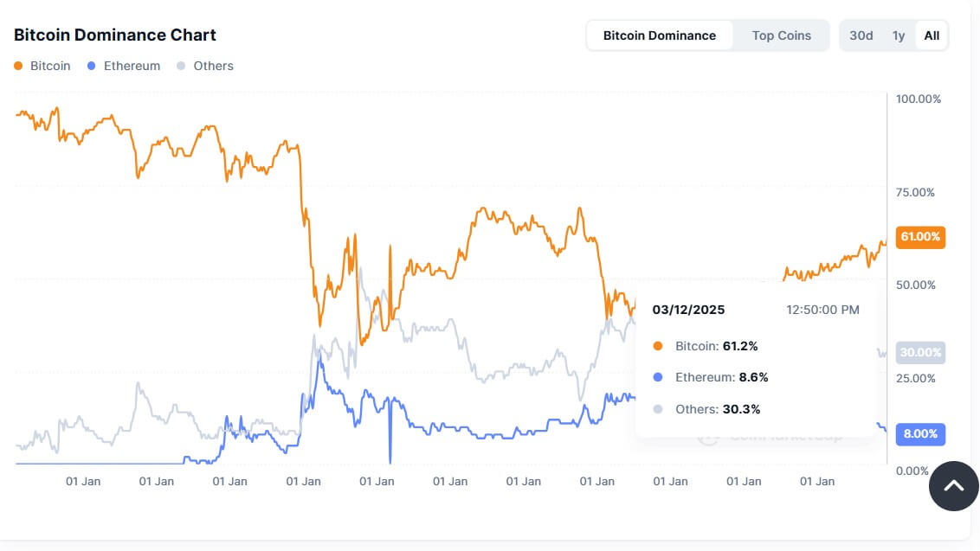The height and width of the screenshot is (551, 980).
Task: Click the blue Ethereum dot in legend
Action: coord(91,66)
